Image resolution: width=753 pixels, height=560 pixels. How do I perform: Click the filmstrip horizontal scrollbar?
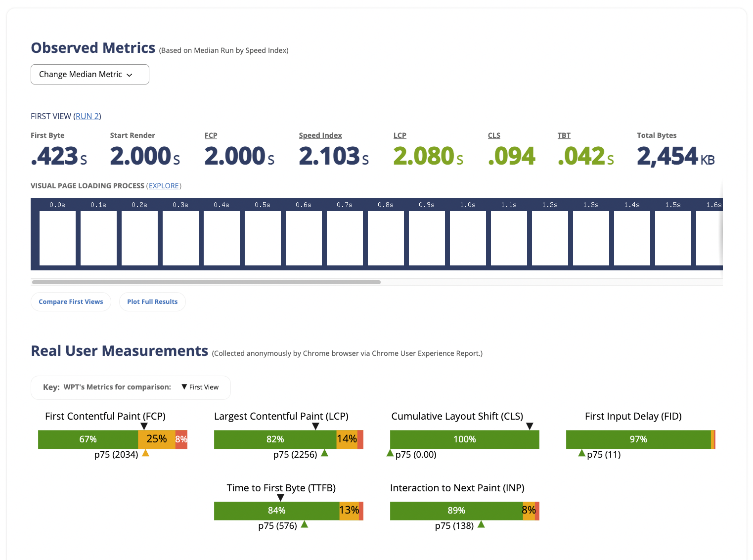[x=206, y=282]
